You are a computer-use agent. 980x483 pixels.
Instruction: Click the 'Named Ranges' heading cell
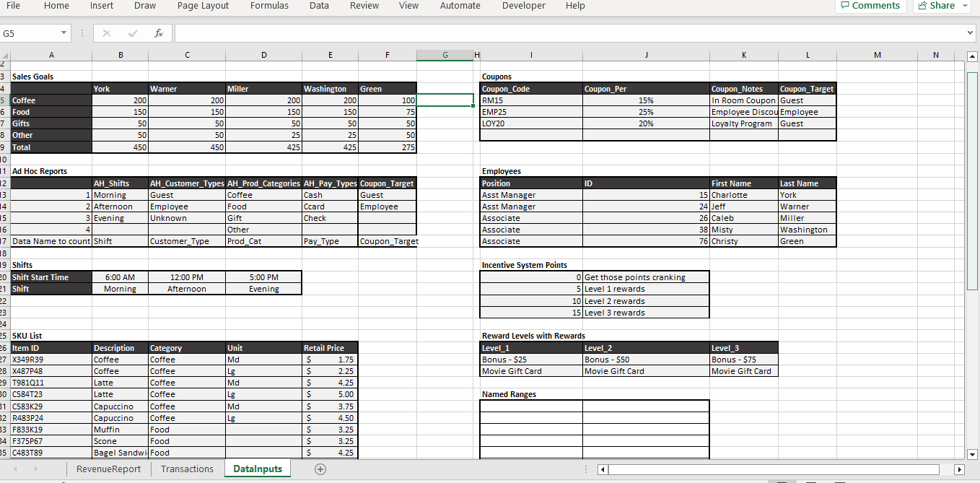point(531,394)
